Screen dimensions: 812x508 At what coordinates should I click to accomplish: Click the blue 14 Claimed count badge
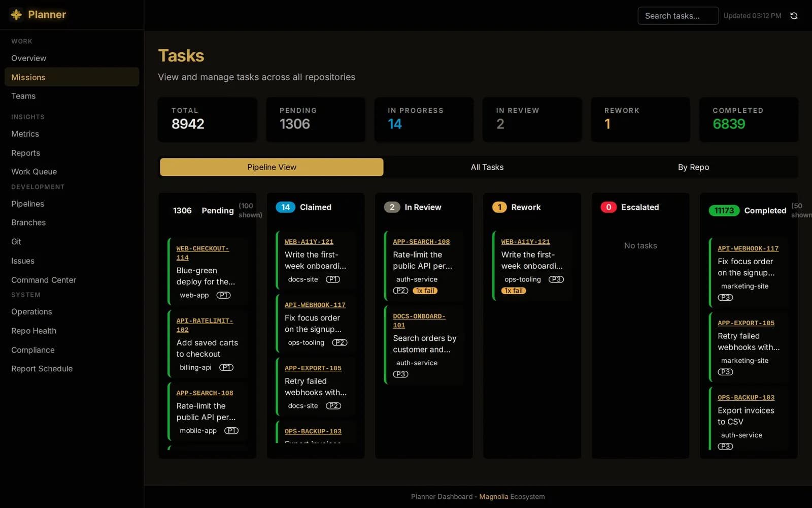click(x=285, y=207)
